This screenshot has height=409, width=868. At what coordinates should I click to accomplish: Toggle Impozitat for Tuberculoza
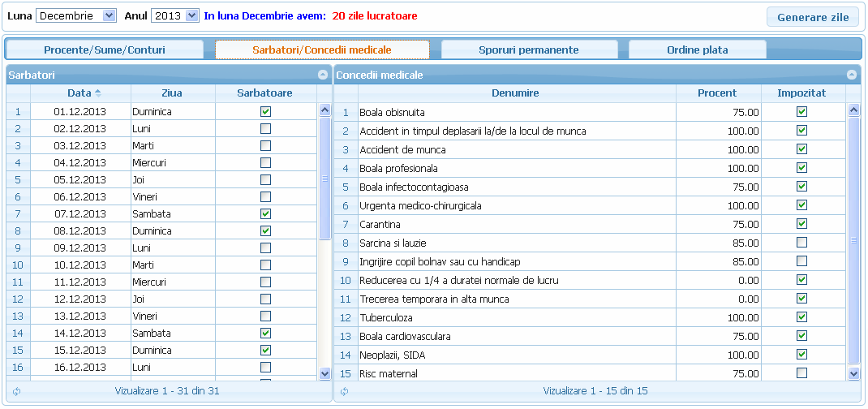coord(801,317)
